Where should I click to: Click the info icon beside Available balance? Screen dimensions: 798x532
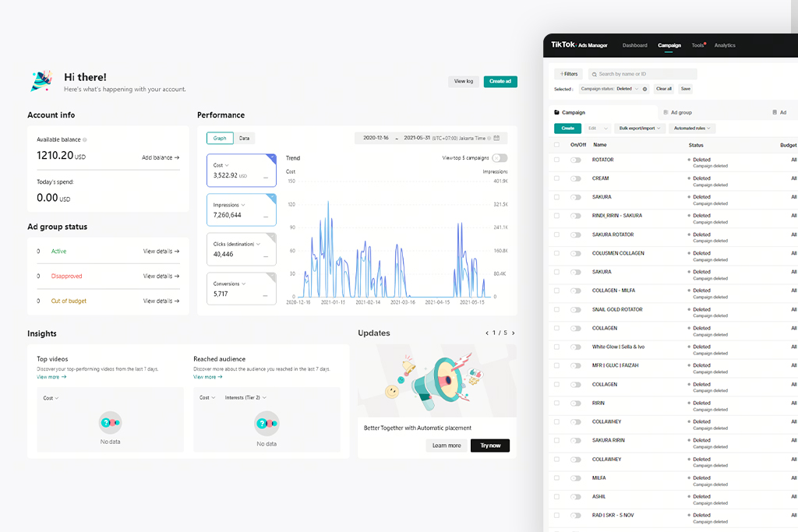(x=85, y=140)
